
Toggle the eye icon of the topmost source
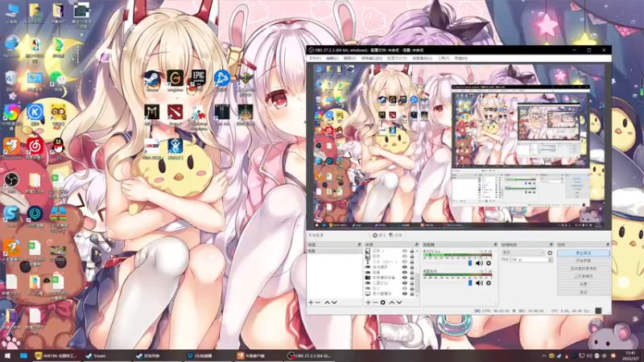click(x=405, y=251)
